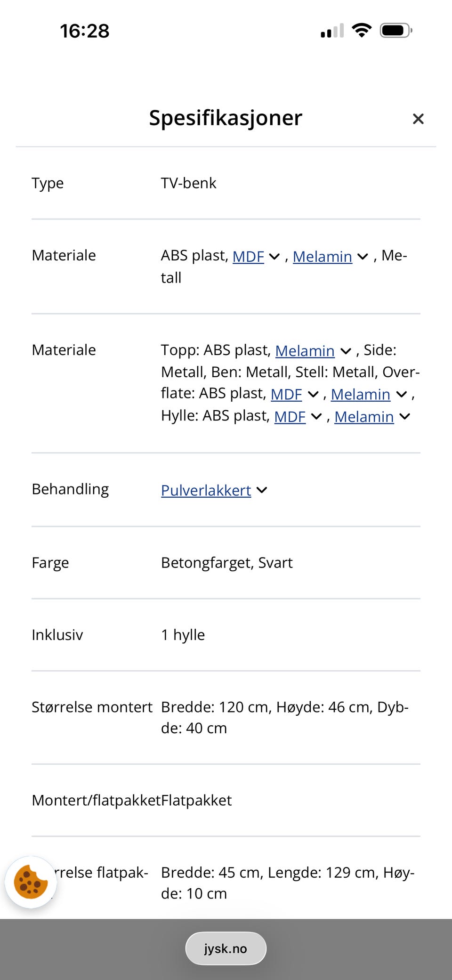
Task: Open the Pulverlakkert link
Action: (x=205, y=490)
